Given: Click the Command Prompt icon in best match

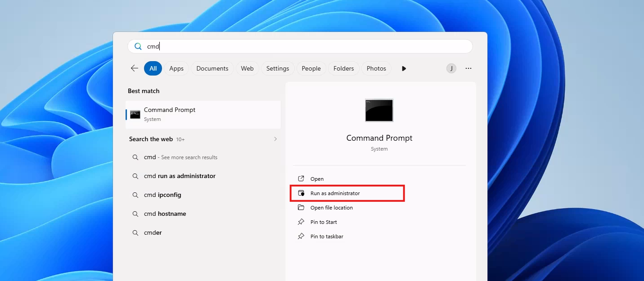Looking at the screenshot, I should pyautogui.click(x=135, y=114).
